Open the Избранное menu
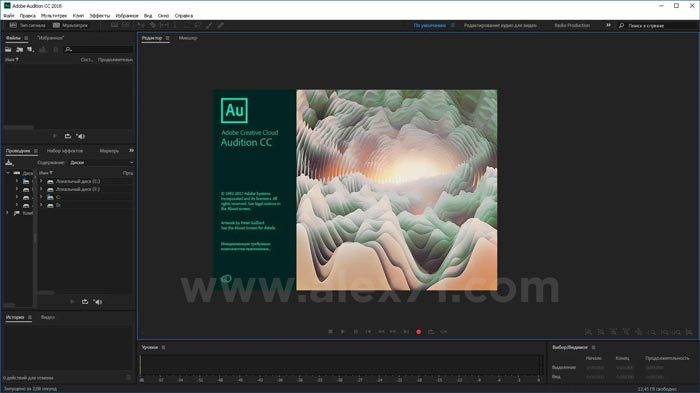700x393 pixels. point(127,16)
